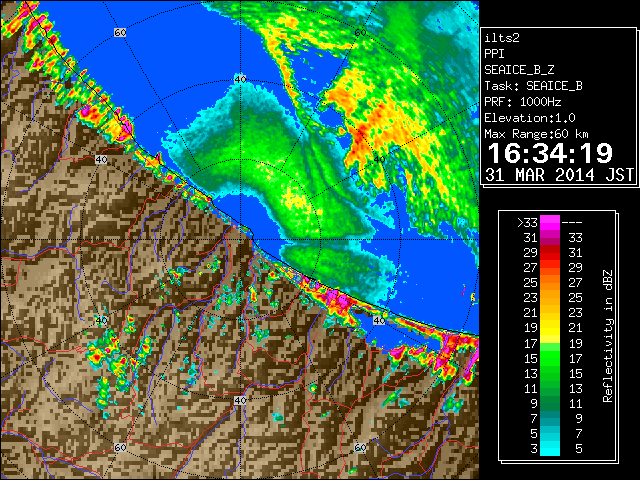Image resolution: width=640 pixels, height=480 pixels.
Task: Click the '33' label right of the color scale
Action: [575, 238]
